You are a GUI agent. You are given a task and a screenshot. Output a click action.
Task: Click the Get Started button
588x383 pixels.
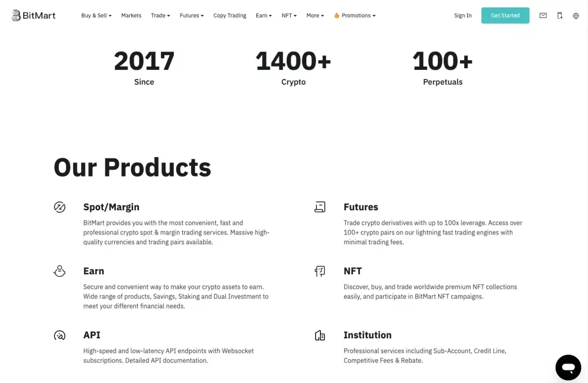pyautogui.click(x=505, y=16)
